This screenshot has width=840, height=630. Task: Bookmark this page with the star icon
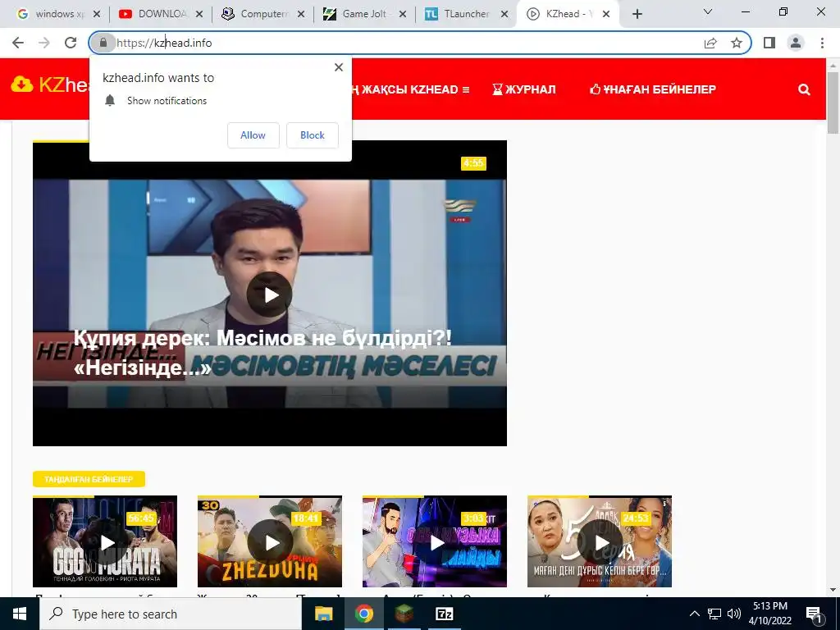pos(737,43)
